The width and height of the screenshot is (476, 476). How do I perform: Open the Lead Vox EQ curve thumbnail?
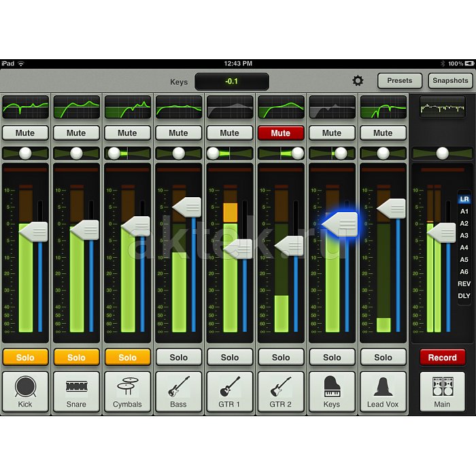pyautogui.click(x=384, y=107)
